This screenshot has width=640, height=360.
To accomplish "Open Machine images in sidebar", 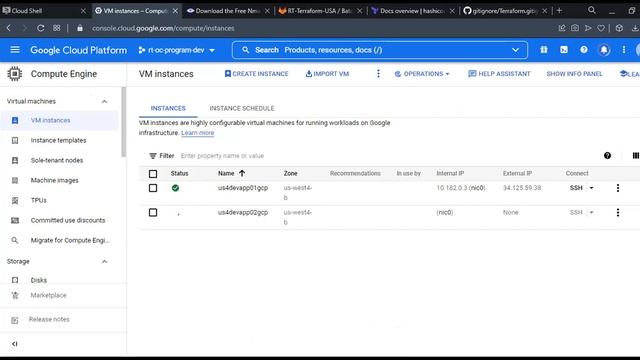I will (x=54, y=180).
